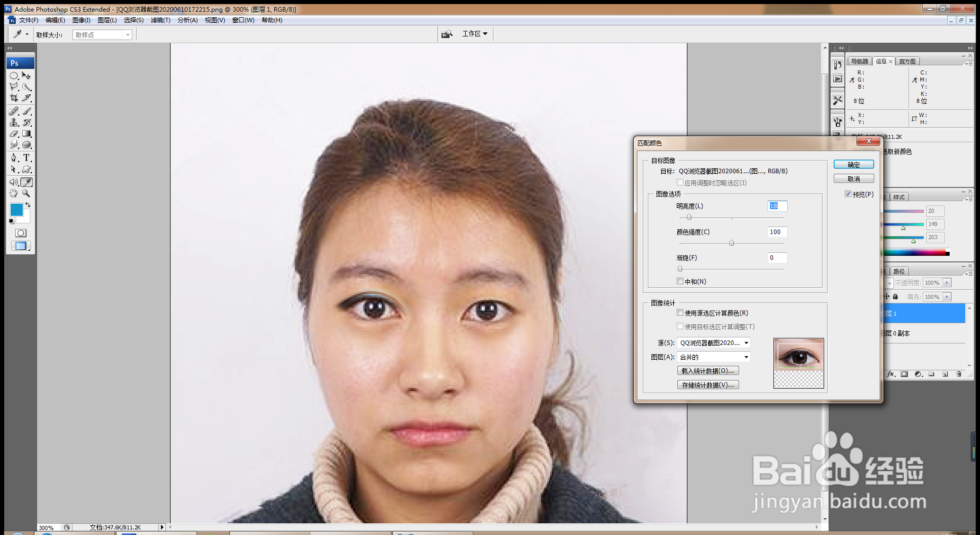Screen dimensions: 980x535
Task: Toggle the lock-all padlock in Layers panel
Action: [895, 296]
